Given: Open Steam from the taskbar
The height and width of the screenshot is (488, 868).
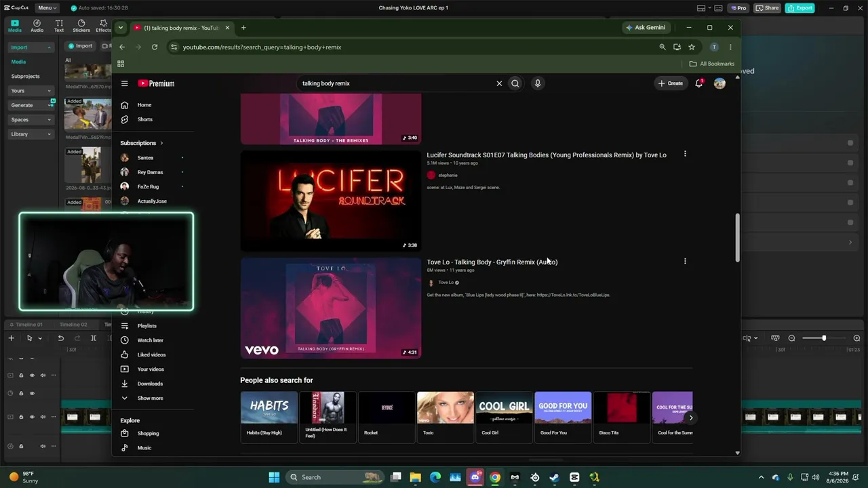Looking at the screenshot, I should click(555, 477).
